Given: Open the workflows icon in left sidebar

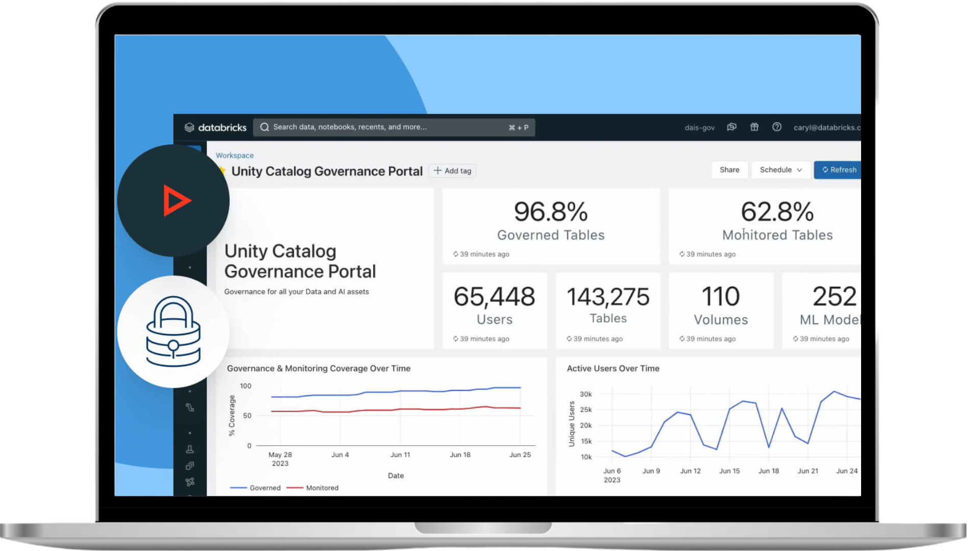Looking at the screenshot, I should (x=190, y=407).
